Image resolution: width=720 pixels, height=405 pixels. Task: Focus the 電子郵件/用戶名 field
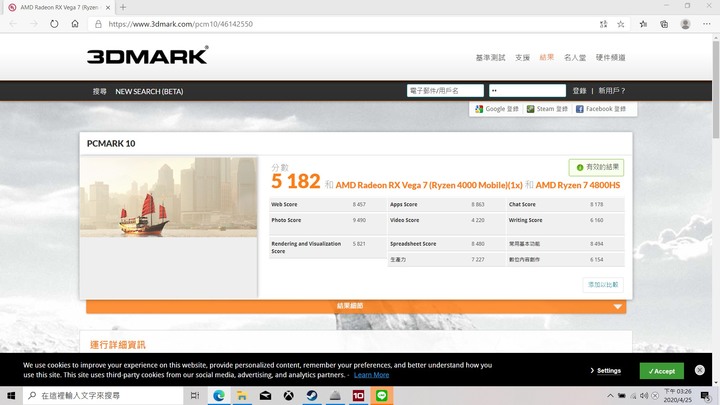(x=445, y=90)
